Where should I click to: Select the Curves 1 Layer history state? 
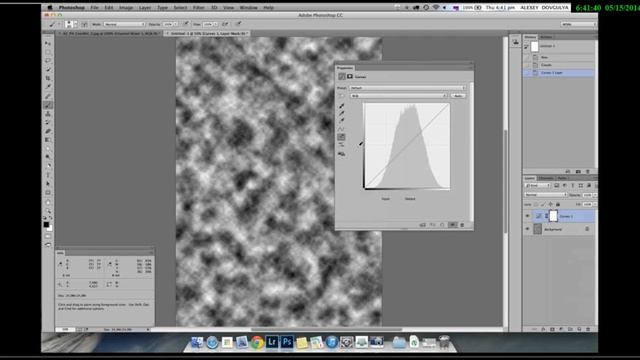559,73
